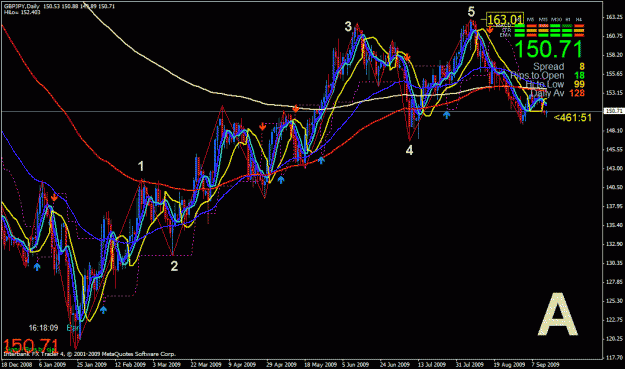Click the 18 May 2009 date label
Screen dimensions: 625x369
click(x=319, y=364)
